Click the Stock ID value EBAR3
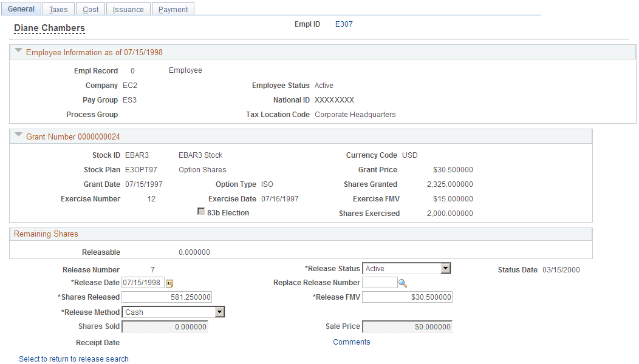 137,155
